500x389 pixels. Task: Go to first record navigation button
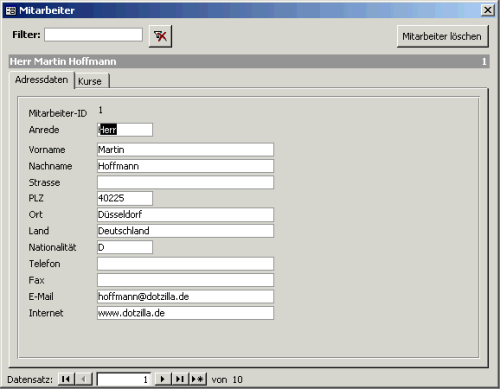(66, 379)
